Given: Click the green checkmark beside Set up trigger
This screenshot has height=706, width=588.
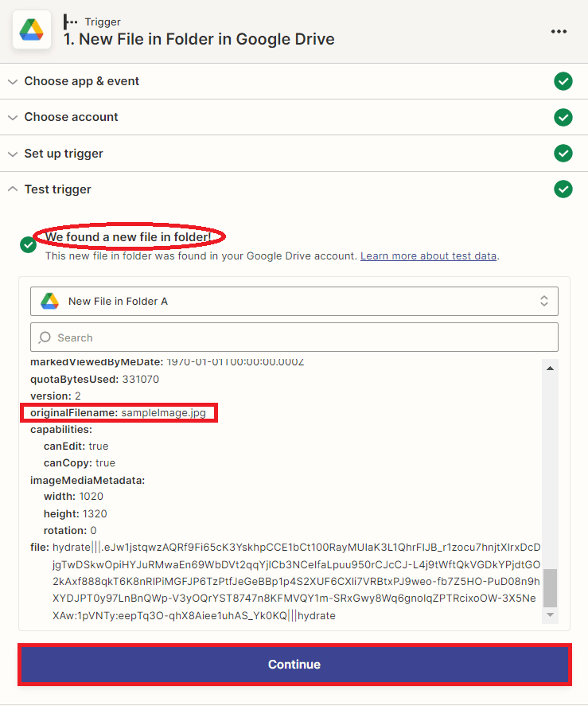Looking at the screenshot, I should (x=563, y=153).
